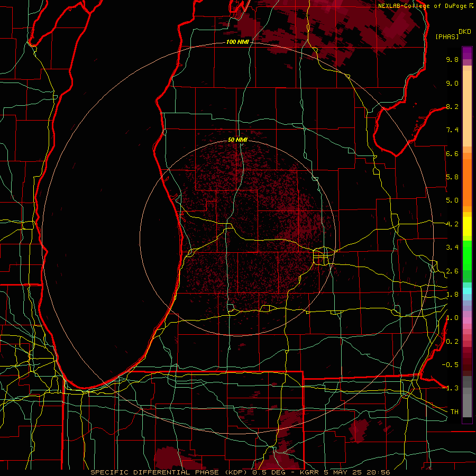The image size is (476, 476).
Task: Click the 20:56 timestamp text
Action: coord(379,472)
